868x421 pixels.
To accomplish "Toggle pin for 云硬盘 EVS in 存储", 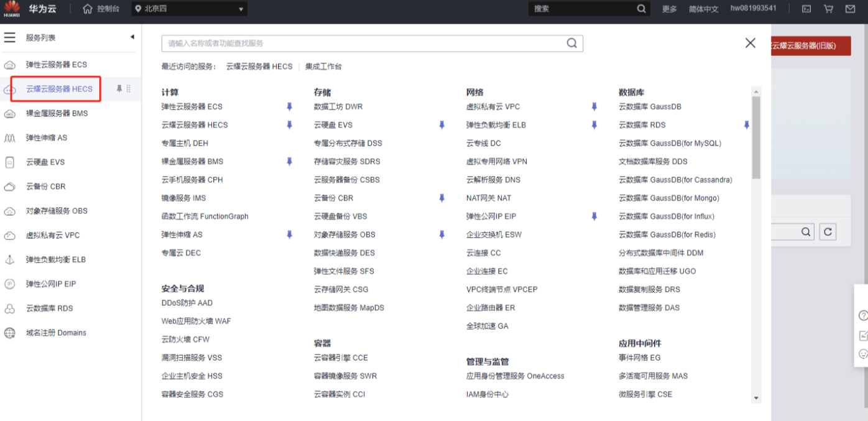I will tap(442, 125).
